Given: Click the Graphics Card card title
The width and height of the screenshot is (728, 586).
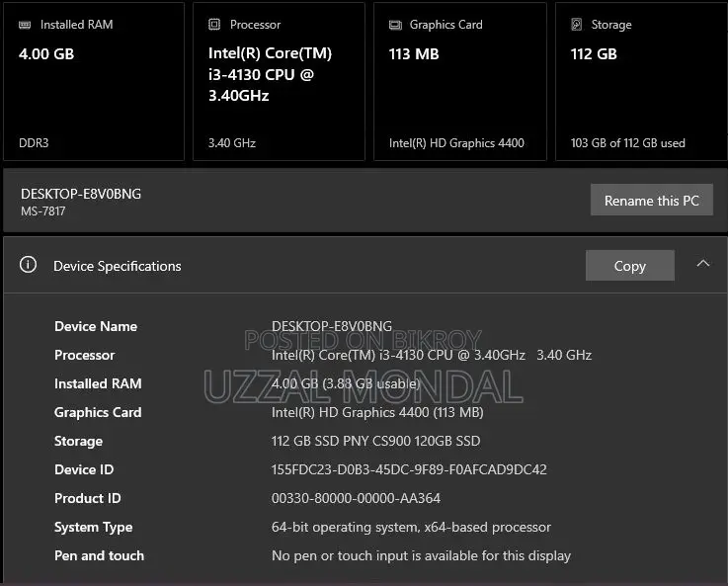Looking at the screenshot, I should coord(445,25).
